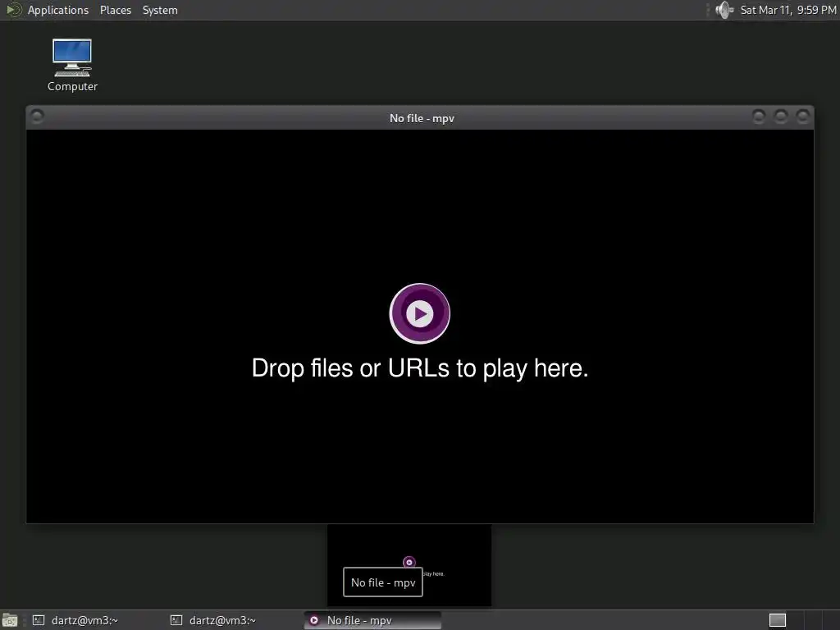Open the Applications menu

(x=58, y=10)
